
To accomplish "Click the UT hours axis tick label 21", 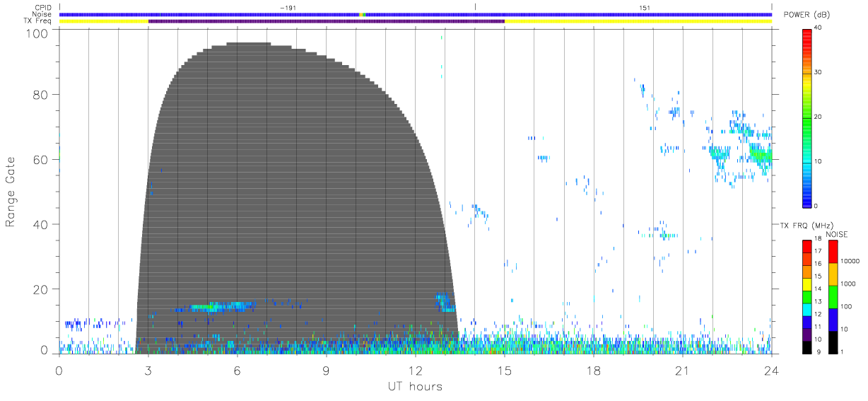I will pos(683,370).
